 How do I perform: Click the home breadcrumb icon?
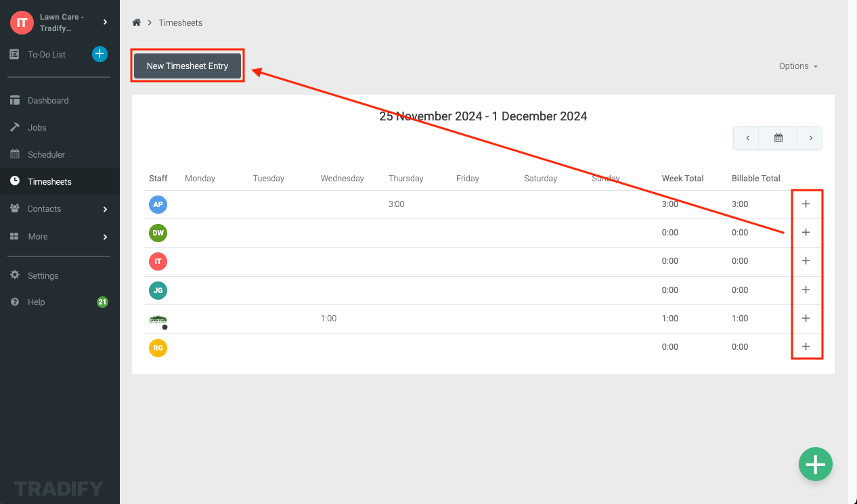click(136, 22)
